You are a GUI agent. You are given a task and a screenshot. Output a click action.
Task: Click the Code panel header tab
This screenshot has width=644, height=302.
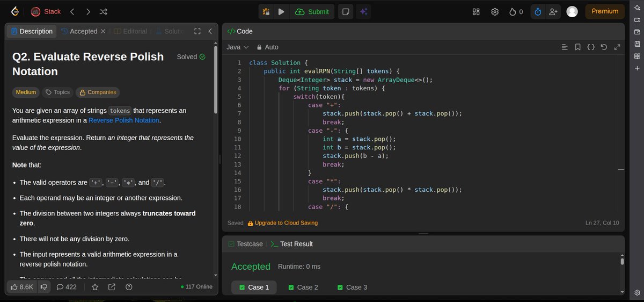(240, 31)
